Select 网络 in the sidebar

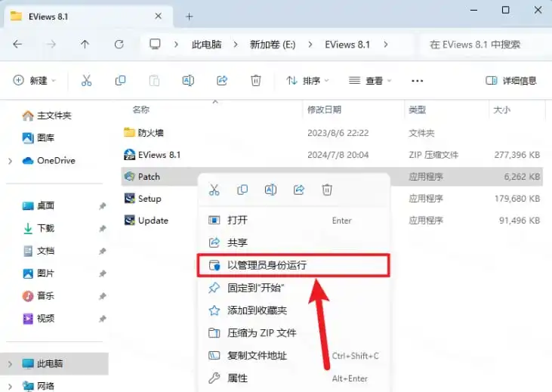tap(39, 386)
